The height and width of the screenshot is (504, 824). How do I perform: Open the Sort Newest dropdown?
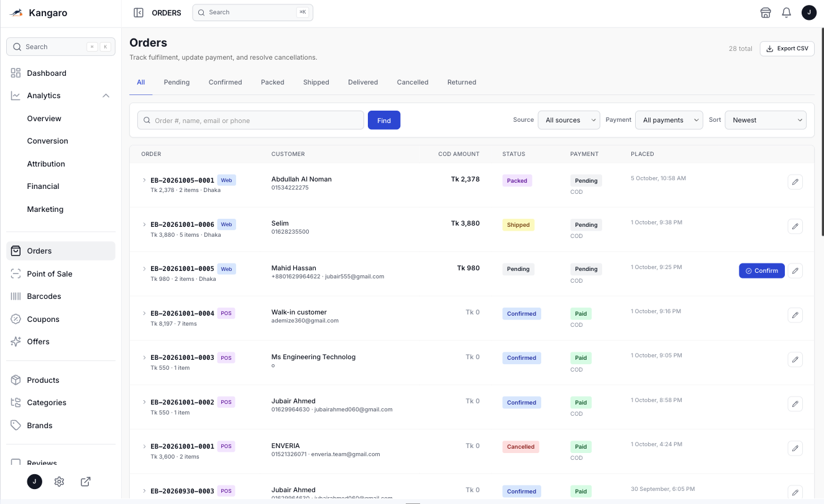766,120
